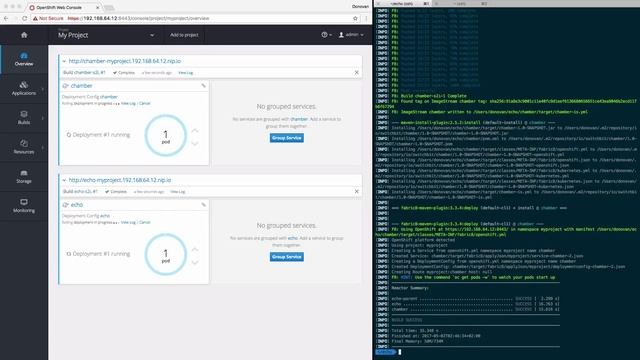View Log of chamber rolling deployment

pos(128,103)
